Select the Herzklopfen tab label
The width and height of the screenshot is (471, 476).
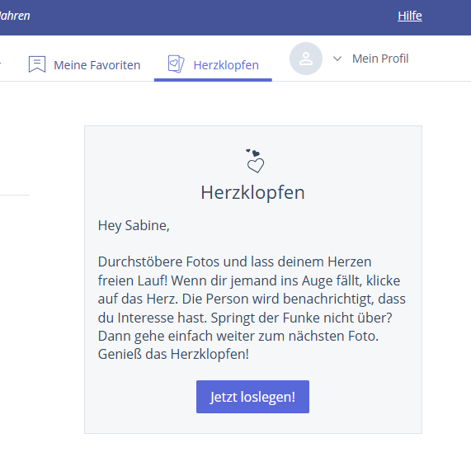(x=226, y=65)
